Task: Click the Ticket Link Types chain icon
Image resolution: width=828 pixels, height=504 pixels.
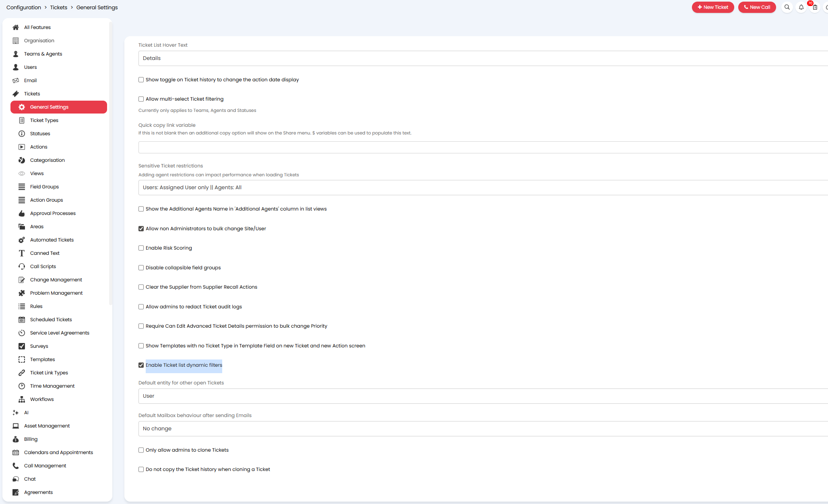Action: pyautogui.click(x=22, y=373)
